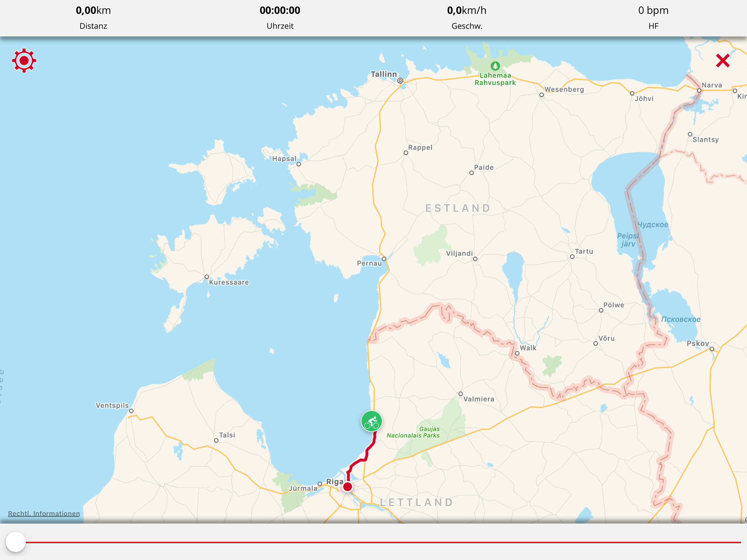Select the Ventspils town marker
Image resolution: width=747 pixels, height=560 pixels.
[131, 411]
